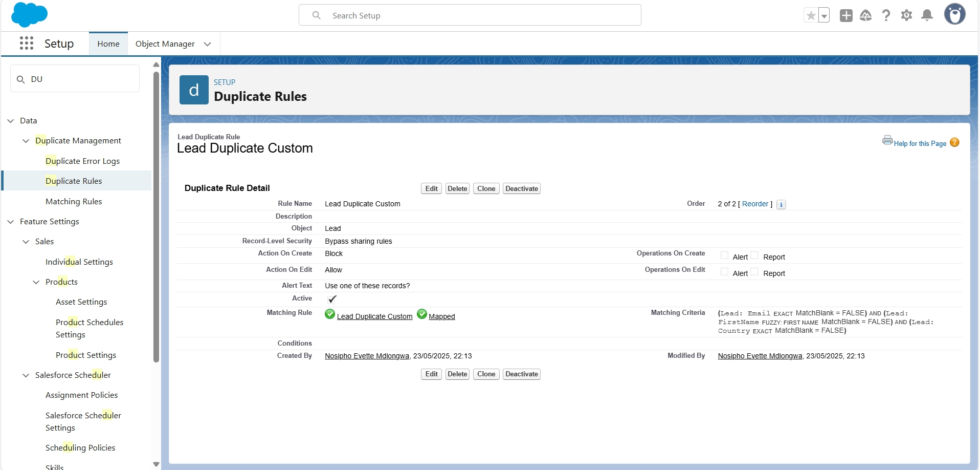Screen dimensions: 980x470
Task: Enable Alert checkbox for Operations On Create
Action: pos(724,255)
